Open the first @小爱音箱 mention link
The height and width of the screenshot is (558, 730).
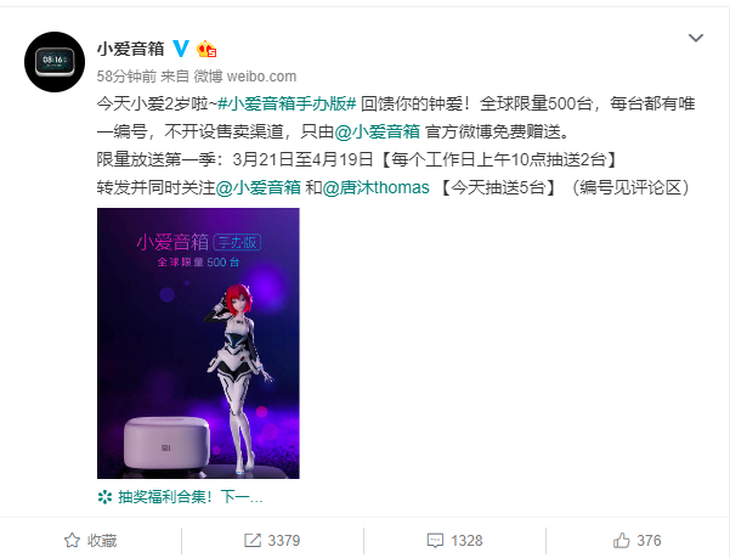coord(377,132)
